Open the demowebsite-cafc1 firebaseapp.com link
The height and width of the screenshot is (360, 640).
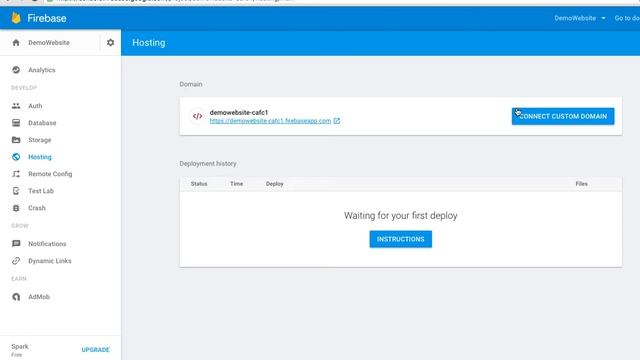270,121
